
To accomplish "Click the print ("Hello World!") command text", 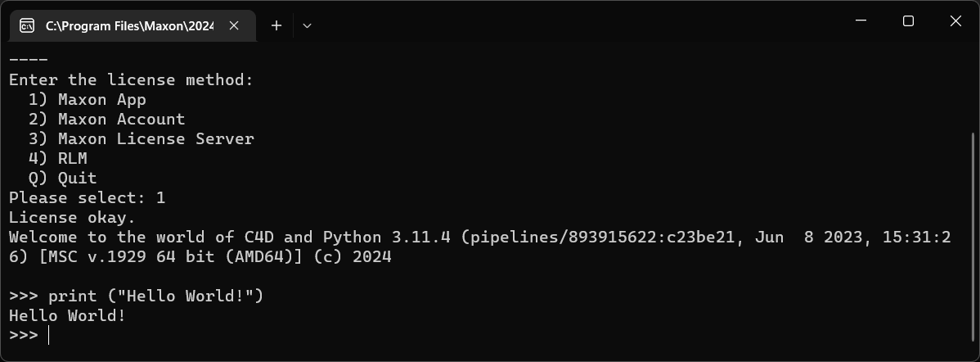I will click(x=155, y=296).
